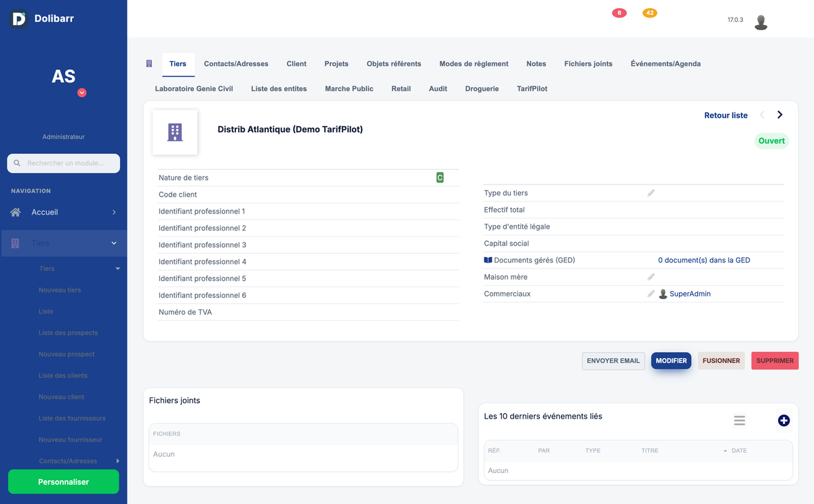Edit Type du tiers pencil icon

pyautogui.click(x=651, y=193)
